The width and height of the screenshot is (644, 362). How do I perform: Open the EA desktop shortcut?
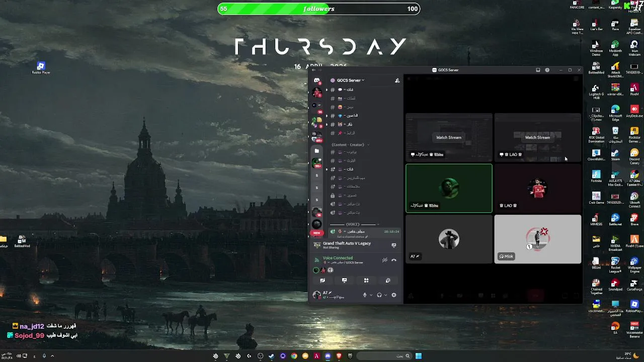615,328
